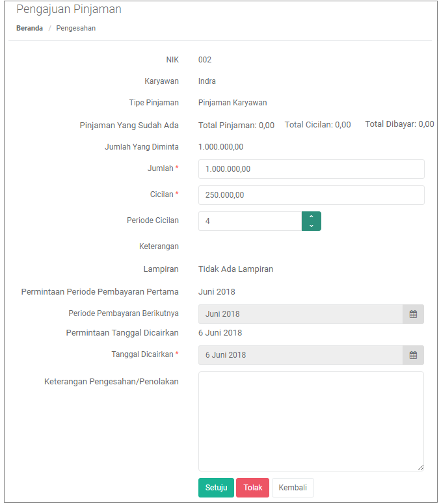The image size is (439, 504).
Task: Click the Pengajuan Pinjaman page title
Action: coord(69,9)
